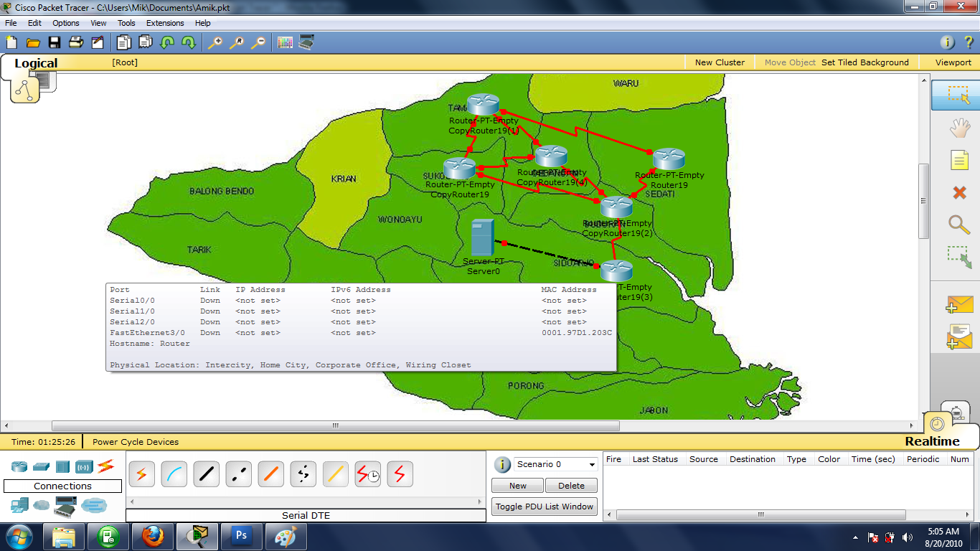Image resolution: width=980 pixels, height=551 pixels.
Task: Click the New Cluster button
Action: pyautogui.click(x=720, y=62)
